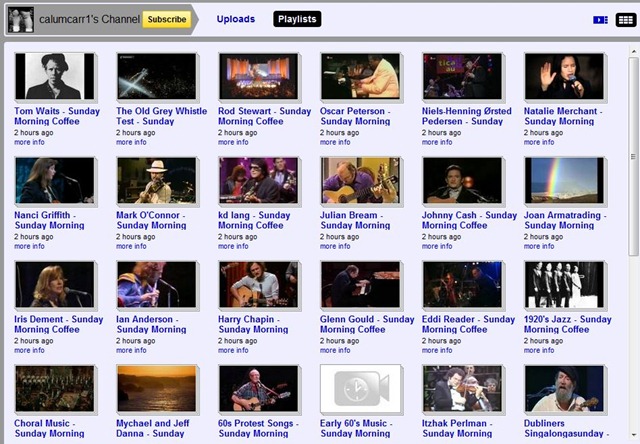Screen dimensions: 640x444
Task: Open The Old Grey Whistle Test thumbnail
Action: click(157, 76)
